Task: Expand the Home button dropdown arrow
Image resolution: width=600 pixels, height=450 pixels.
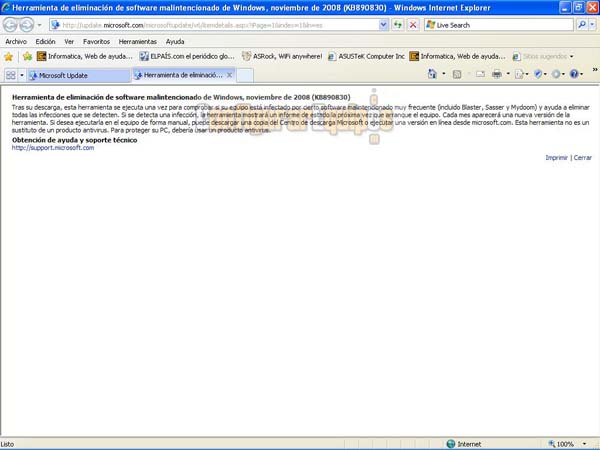Action: 444,74
